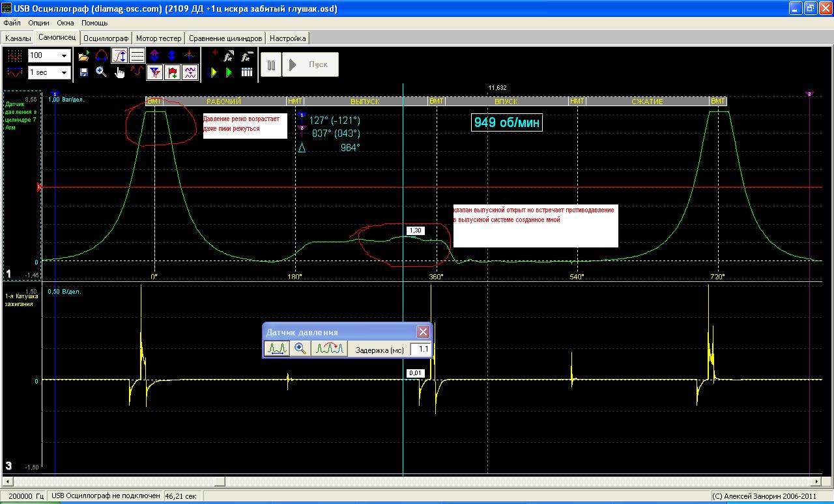Click the 46,21 сек status bar entry
Viewport: 834px width, 504px height.
point(182,496)
